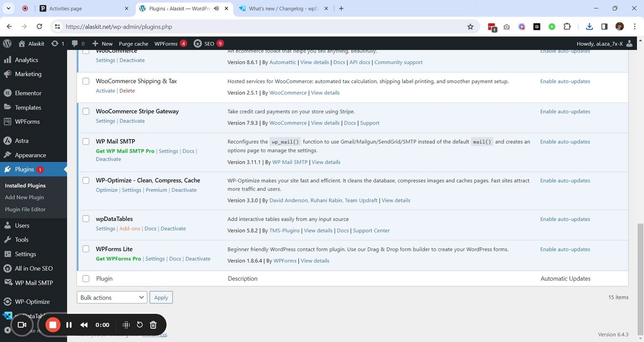Select the WooCommerce Shipping & Tax checkbox
644x342 pixels.
86,81
